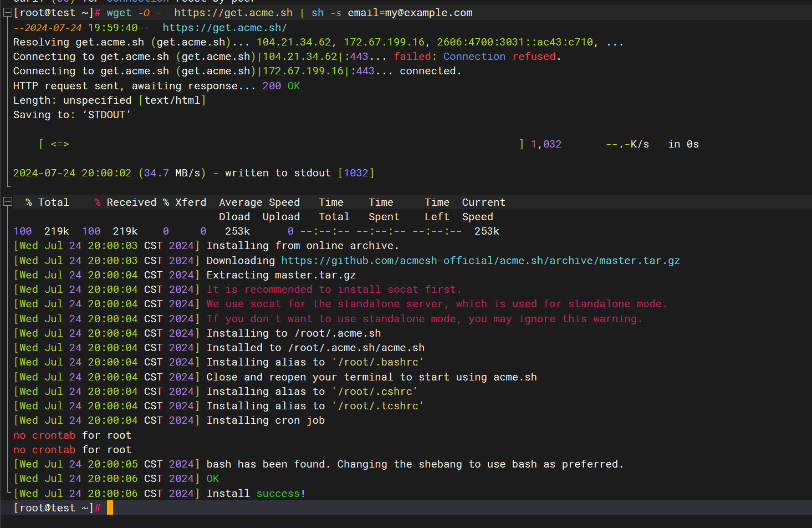Click 'Length: unspecified [text/html]' line
This screenshot has width=812, height=528.
[110, 100]
